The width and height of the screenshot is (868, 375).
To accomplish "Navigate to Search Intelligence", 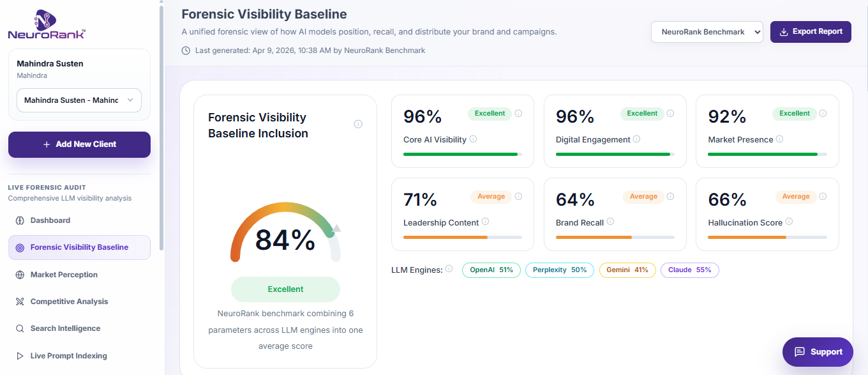I will pos(79,328).
